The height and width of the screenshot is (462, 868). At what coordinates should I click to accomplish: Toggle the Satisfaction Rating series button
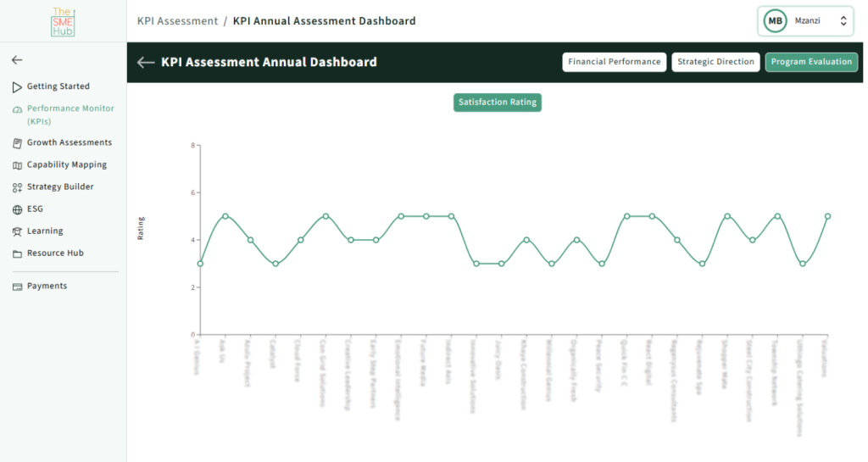[x=497, y=103]
